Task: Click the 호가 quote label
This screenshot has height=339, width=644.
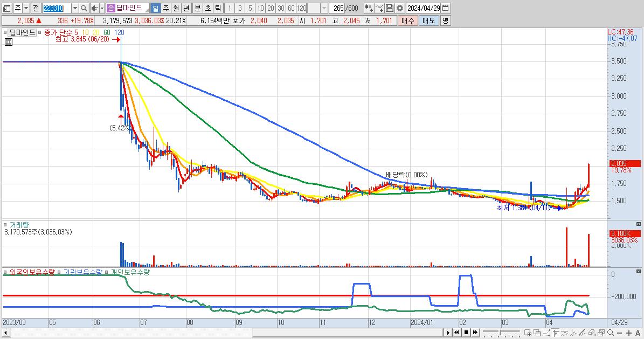Action: (239, 20)
